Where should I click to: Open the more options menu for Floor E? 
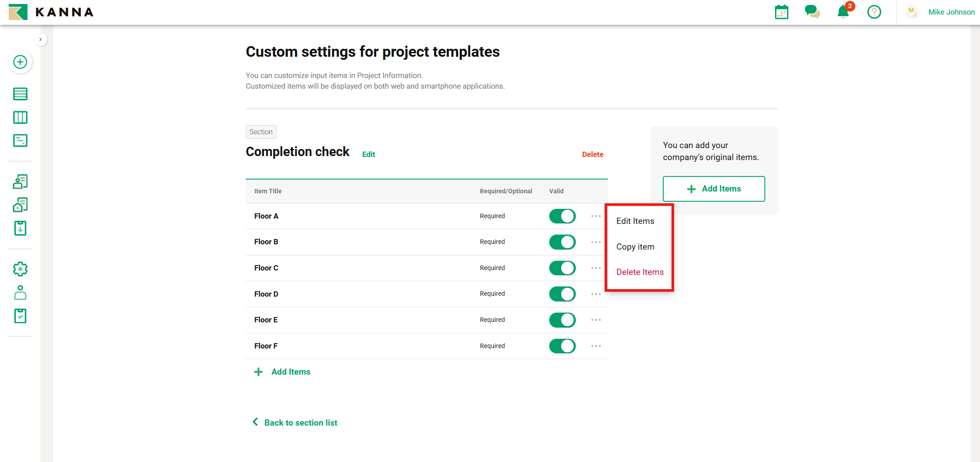click(596, 320)
